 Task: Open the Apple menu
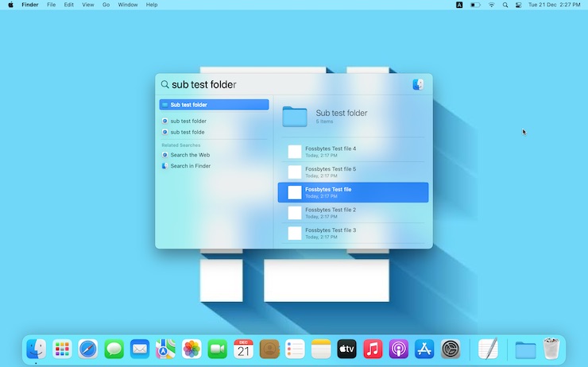click(10, 5)
